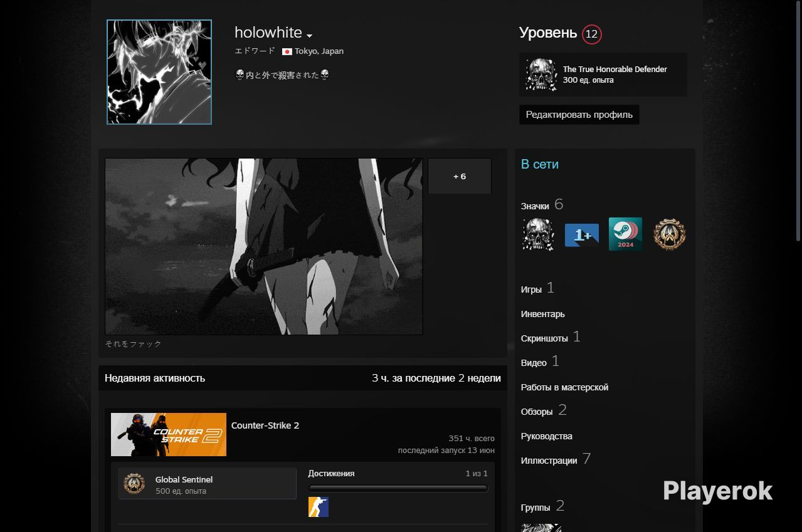Open the Руководства guides link
Screen dimensions: 802x532
pos(547,436)
